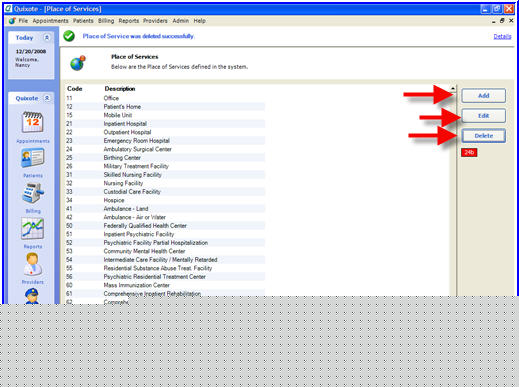The image size is (519, 387).
Task: Select the Inpatient Hospital row
Action: 165,124
